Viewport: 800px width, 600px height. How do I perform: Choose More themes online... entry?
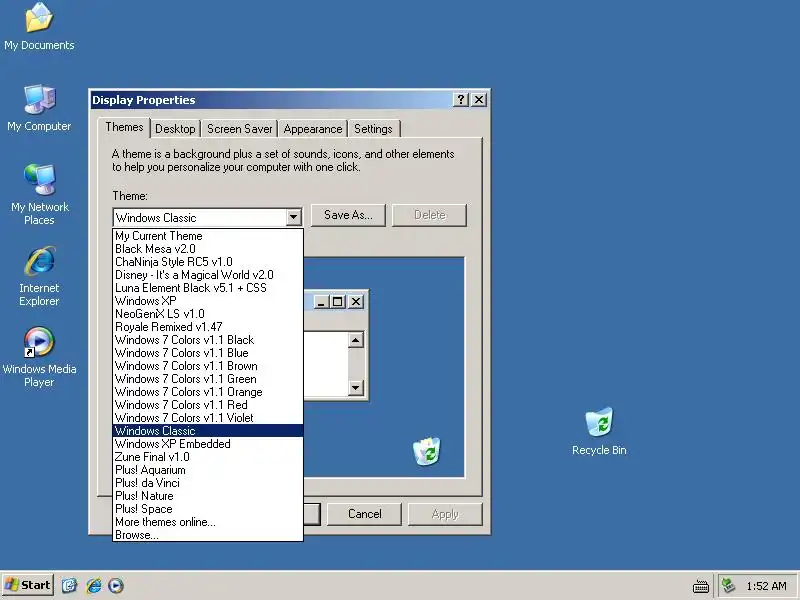click(x=208, y=522)
